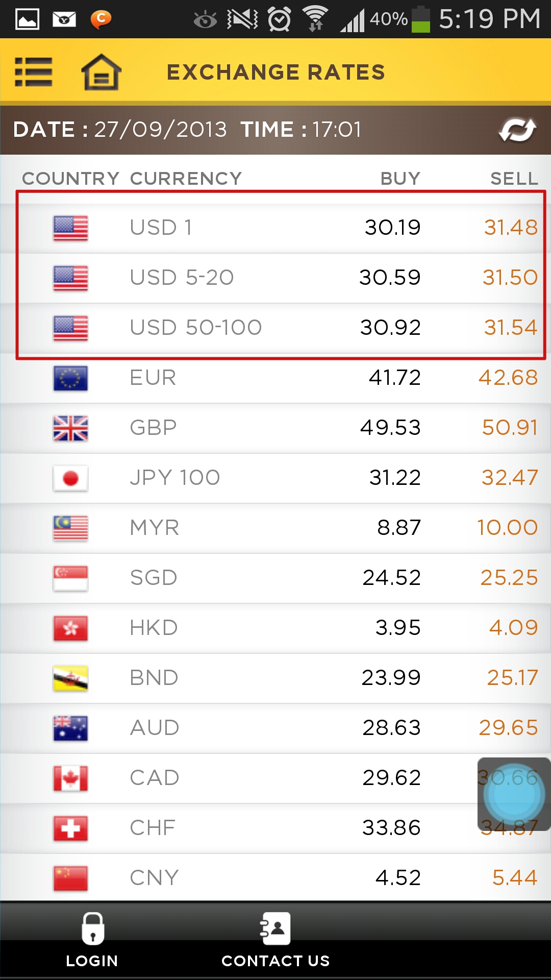Tap the HKD sell rate 4.09

pyautogui.click(x=513, y=628)
